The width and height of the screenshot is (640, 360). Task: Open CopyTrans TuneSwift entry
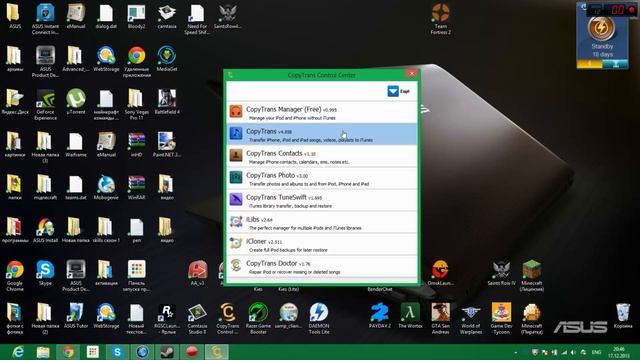(x=322, y=200)
